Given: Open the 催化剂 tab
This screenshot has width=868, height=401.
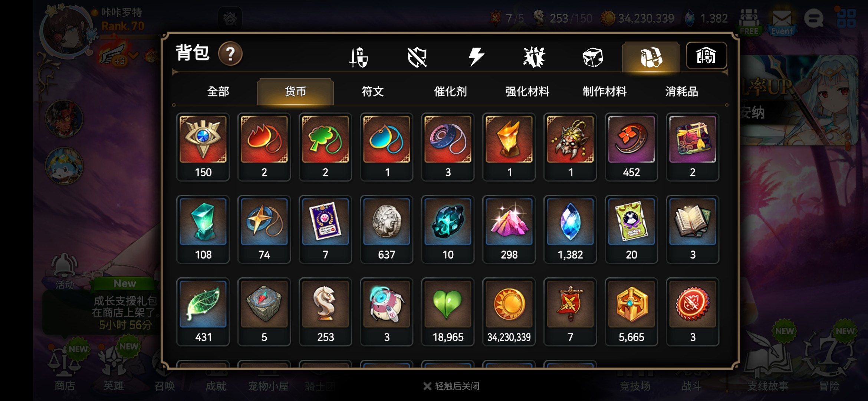Looking at the screenshot, I should (450, 91).
